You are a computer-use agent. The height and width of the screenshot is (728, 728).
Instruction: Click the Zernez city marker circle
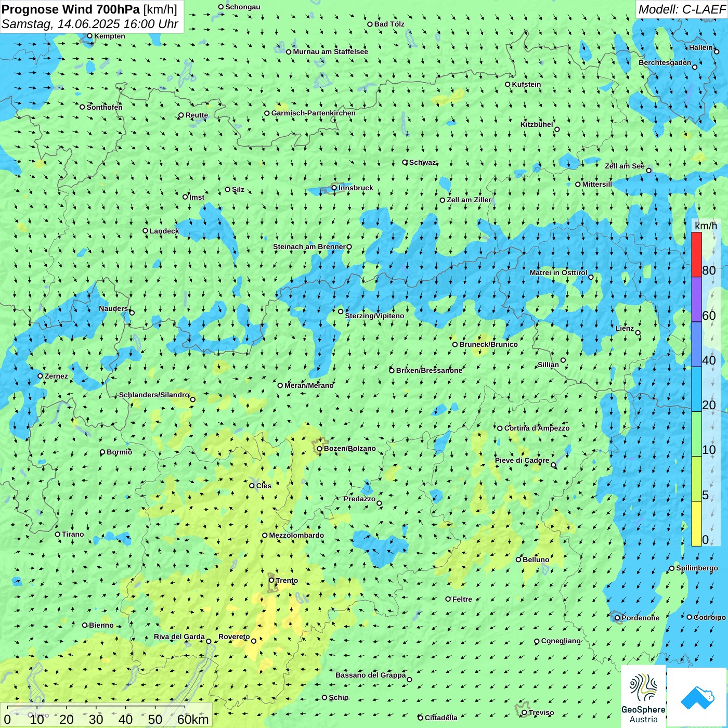pos(40,376)
